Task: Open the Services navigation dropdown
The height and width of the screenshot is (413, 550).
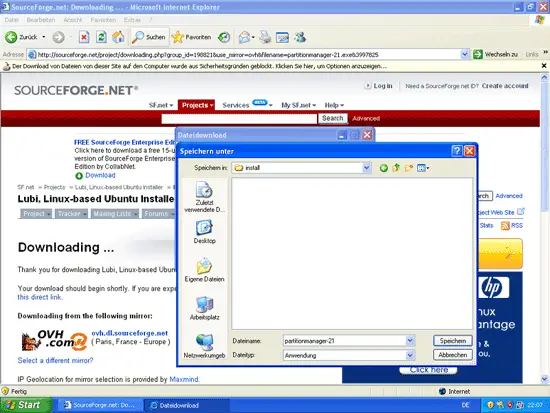Action: pos(247,105)
